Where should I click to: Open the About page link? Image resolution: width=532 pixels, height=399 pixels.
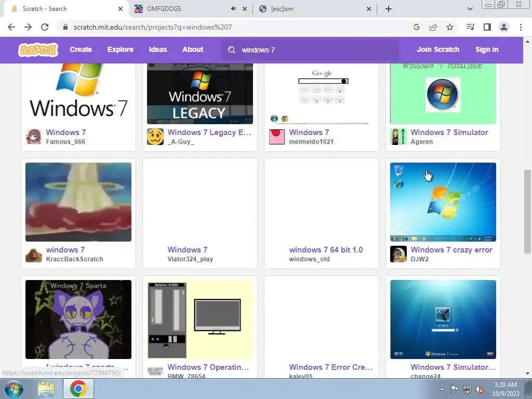tap(193, 49)
